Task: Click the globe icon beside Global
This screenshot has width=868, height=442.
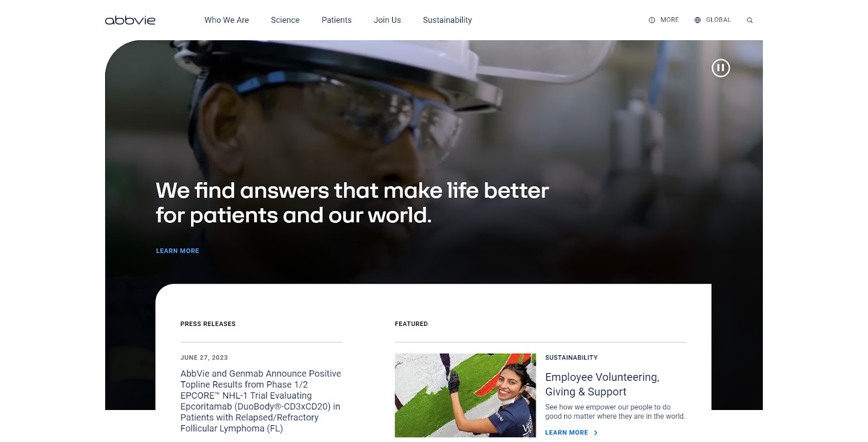Action: pos(698,20)
